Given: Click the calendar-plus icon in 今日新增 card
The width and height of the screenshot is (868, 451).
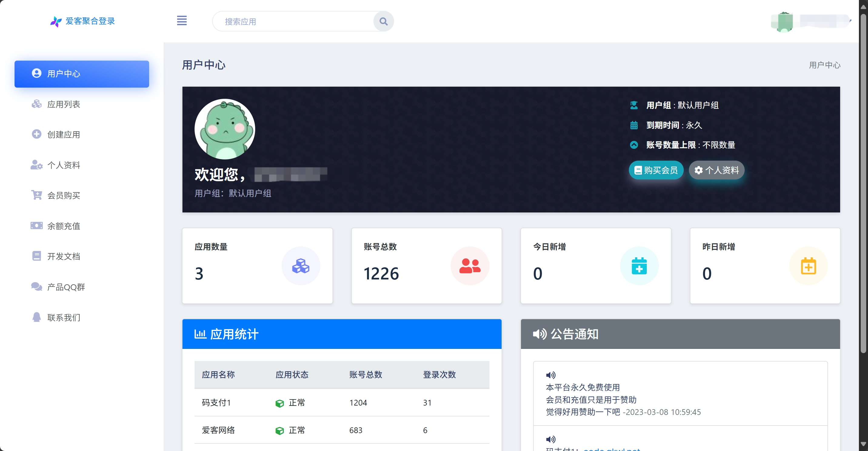Looking at the screenshot, I should coord(639,266).
